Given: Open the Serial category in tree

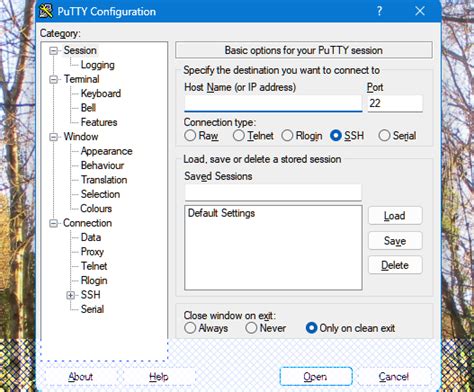Looking at the screenshot, I should 92,309.
